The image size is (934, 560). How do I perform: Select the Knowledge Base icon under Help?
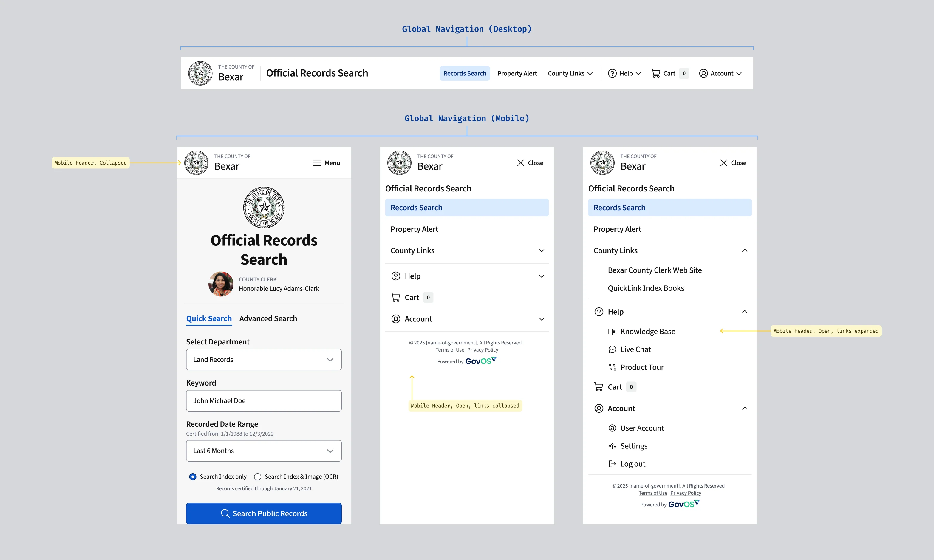612,331
